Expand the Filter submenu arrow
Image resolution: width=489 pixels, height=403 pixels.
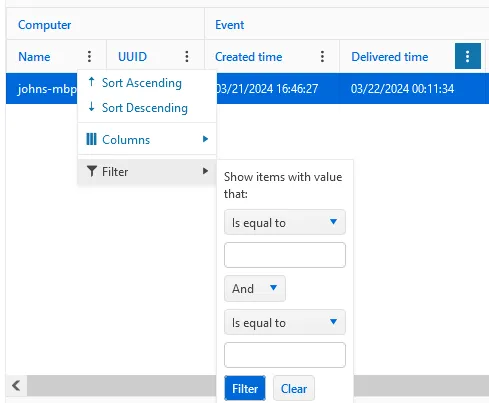(205, 171)
